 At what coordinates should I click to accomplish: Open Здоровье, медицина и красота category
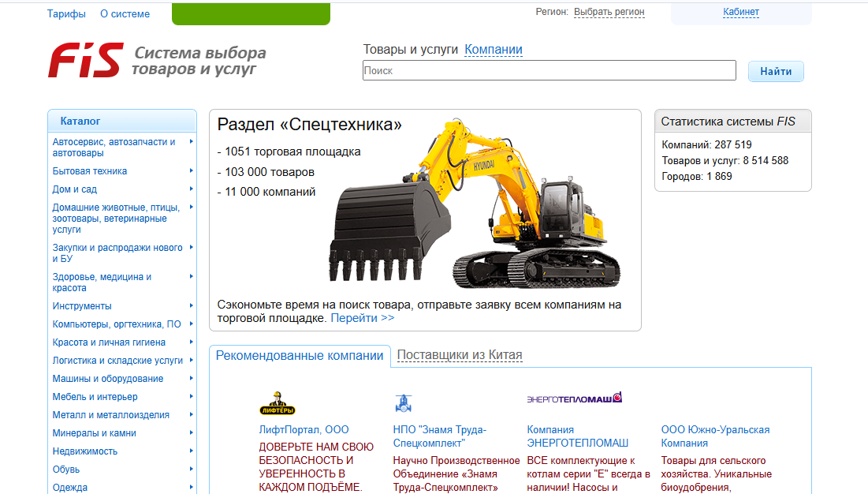point(102,283)
